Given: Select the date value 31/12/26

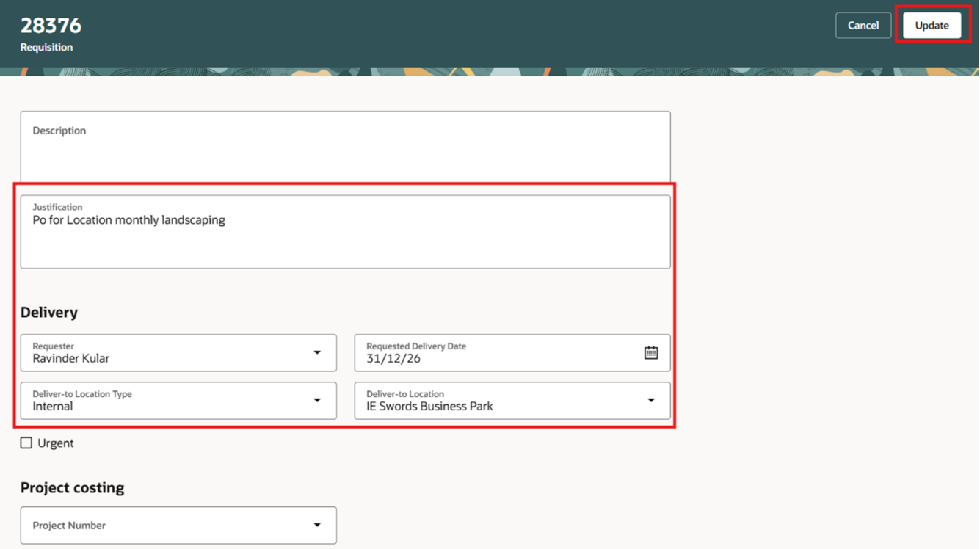Looking at the screenshot, I should (x=393, y=359).
